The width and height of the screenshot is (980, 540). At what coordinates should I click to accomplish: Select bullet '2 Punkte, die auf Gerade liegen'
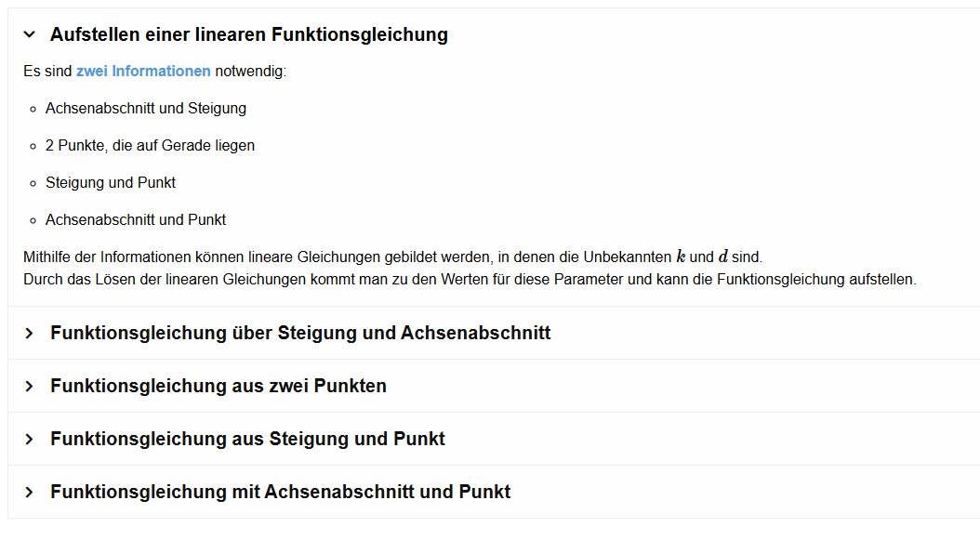(x=150, y=145)
